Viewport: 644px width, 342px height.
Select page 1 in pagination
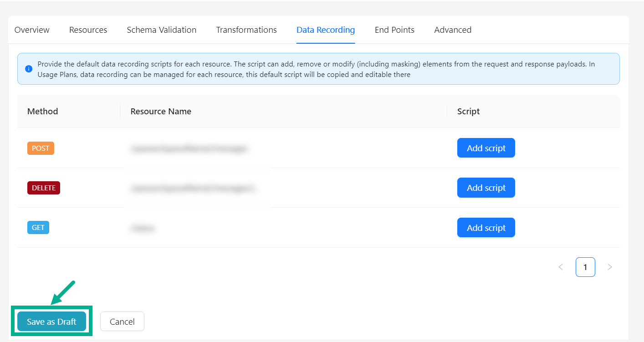585,267
